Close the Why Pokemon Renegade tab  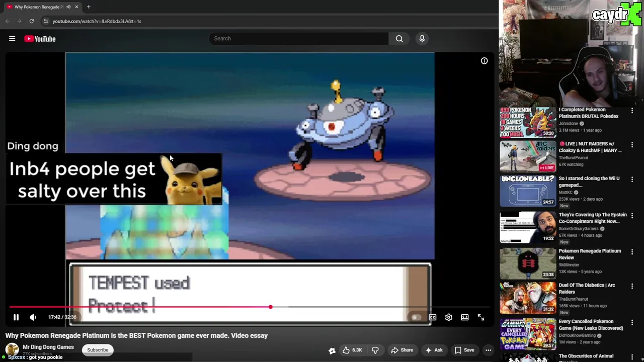coord(76,7)
